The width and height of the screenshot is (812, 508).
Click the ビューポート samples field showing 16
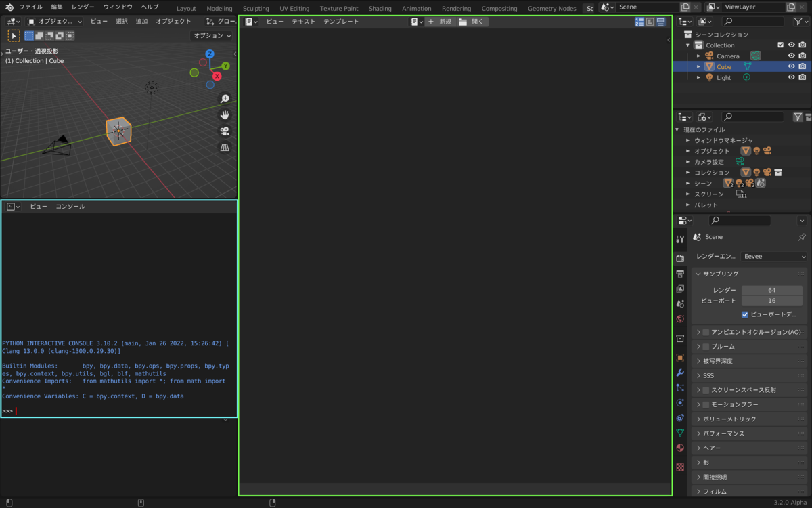(x=772, y=301)
